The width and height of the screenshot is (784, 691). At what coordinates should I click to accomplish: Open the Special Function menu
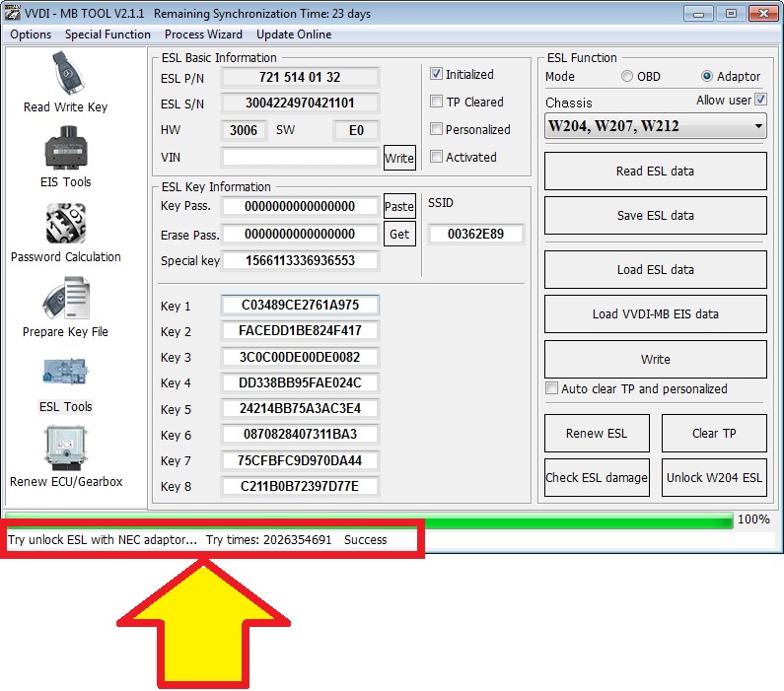pyautogui.click(x=107, y=35)
